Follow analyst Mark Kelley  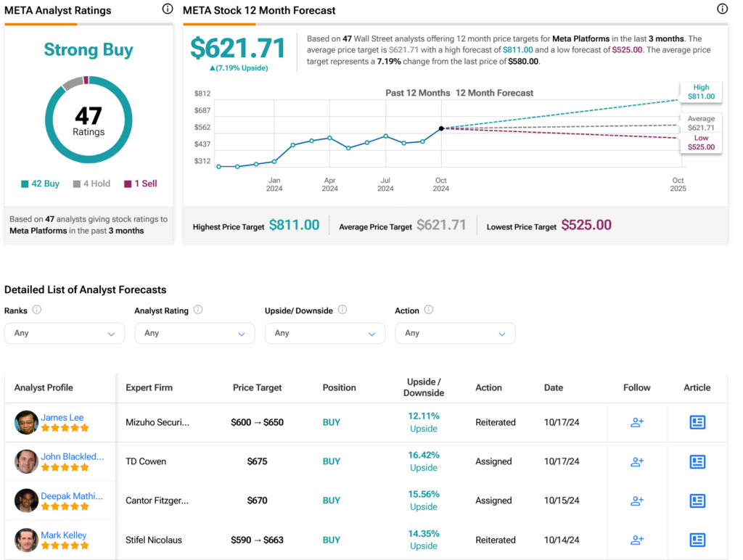(x=637, y=540)
